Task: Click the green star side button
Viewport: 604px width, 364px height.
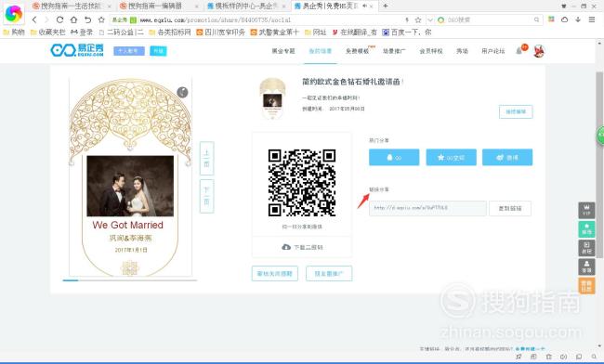Action: 586,229
